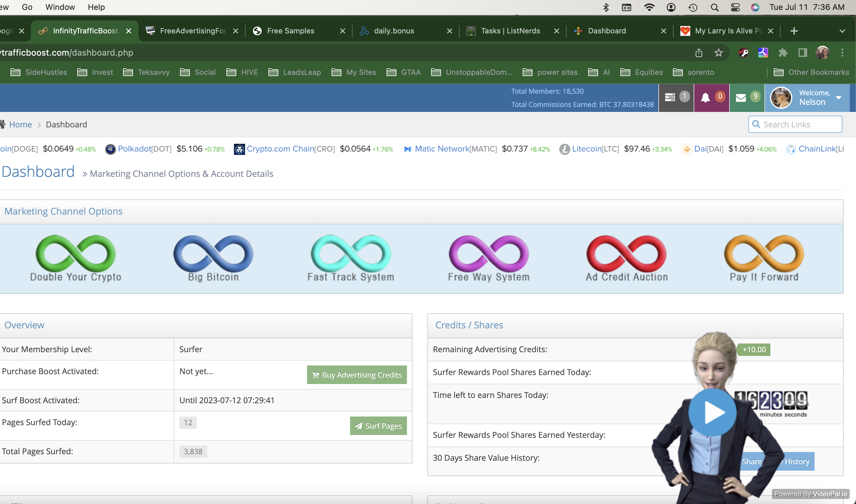This screenshot has height=504, width=856.
Task: Click the share page icon in address bar
Action: tap(699, 53)
